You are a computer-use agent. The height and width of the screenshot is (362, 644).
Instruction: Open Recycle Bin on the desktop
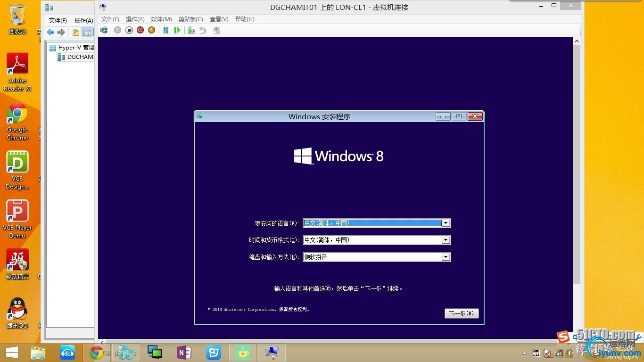pyautogui.click(x=17, y=19)
